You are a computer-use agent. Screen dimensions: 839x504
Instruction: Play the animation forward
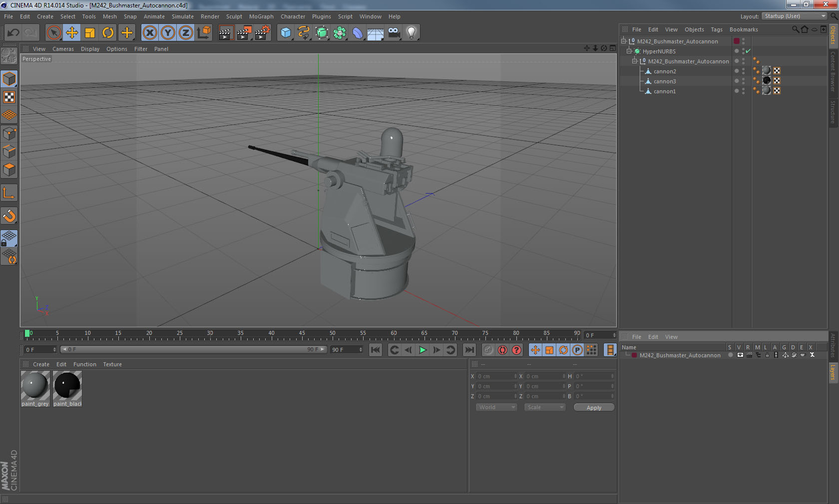pos(422,350)
